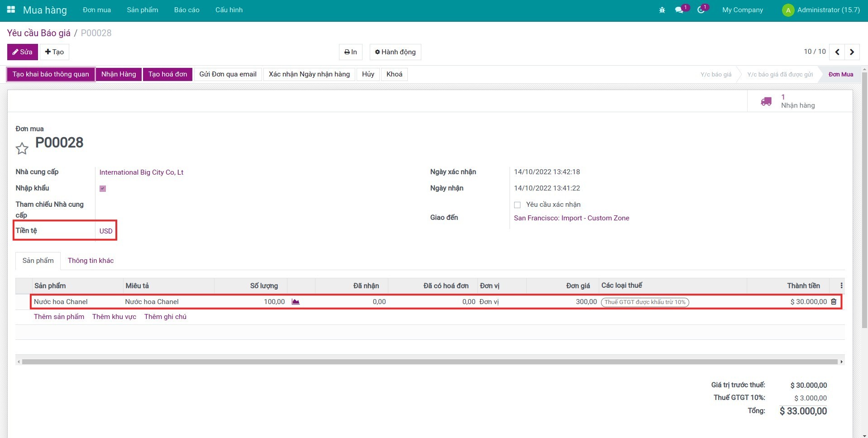Delete order line with trash icon
Viewport: 868px width, 438px height.
834,302
